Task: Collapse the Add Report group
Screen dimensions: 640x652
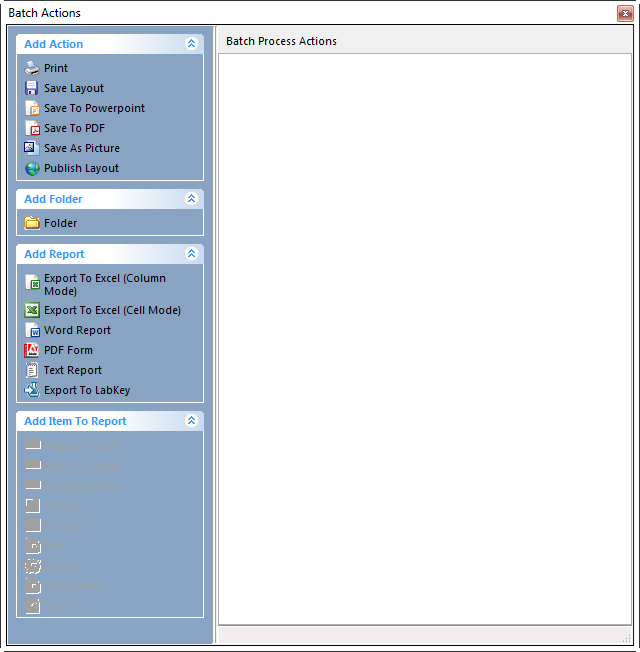Action: [x=191, y=254]
